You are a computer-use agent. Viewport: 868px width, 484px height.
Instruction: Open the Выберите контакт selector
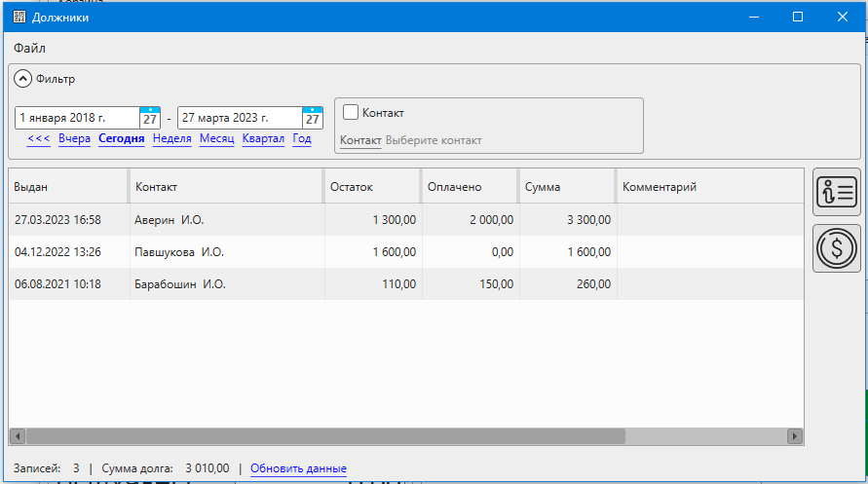[433, 140]
